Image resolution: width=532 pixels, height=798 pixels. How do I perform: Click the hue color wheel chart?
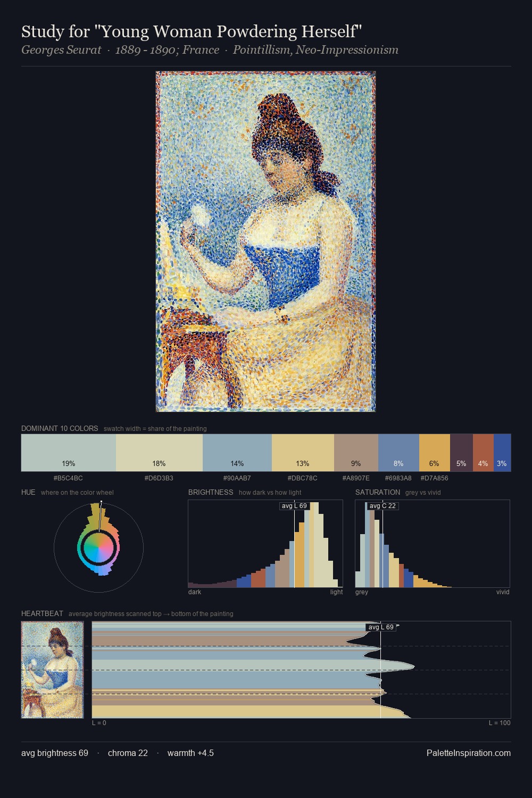click(99, 547)
